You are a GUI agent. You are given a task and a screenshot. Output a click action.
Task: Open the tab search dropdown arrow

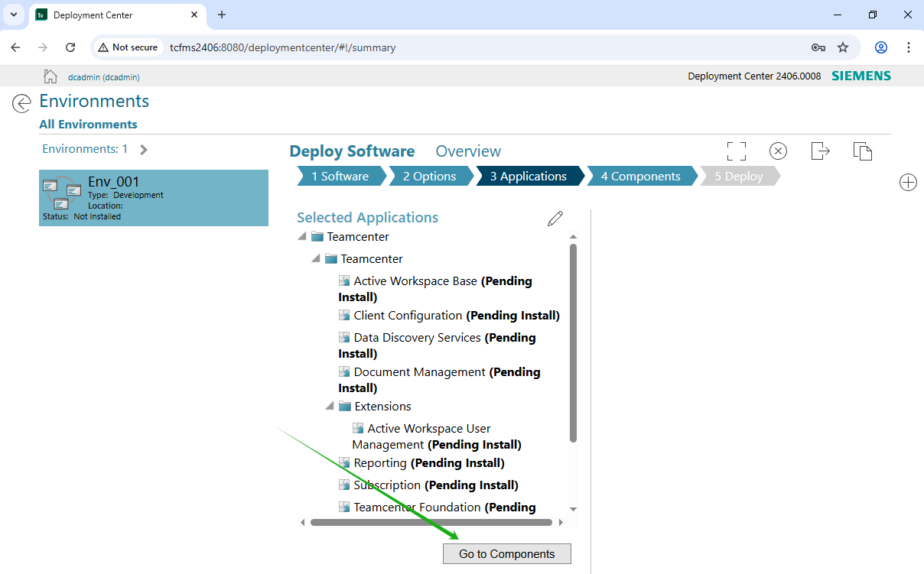pyautogui.click(x=14, y=15)
